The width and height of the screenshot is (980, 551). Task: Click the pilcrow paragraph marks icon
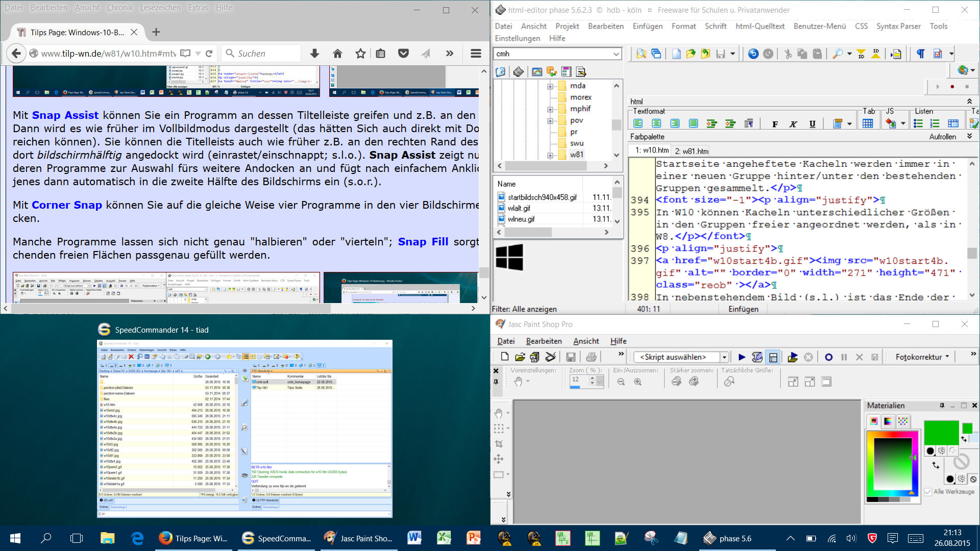(920, 54)
